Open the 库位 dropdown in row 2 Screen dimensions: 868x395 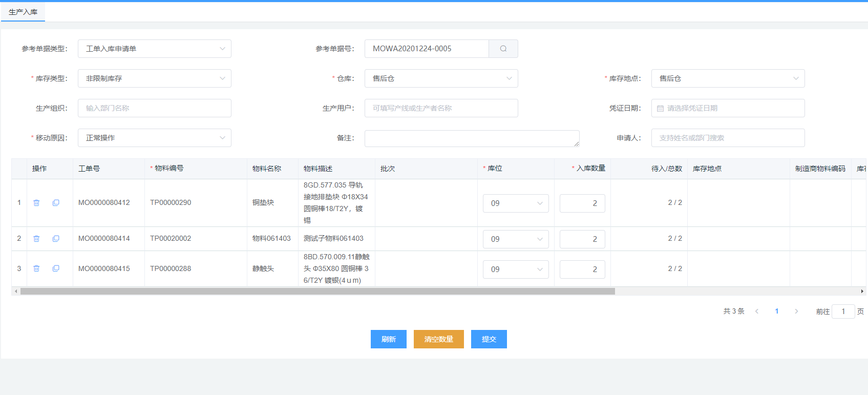tap(515, 239)
